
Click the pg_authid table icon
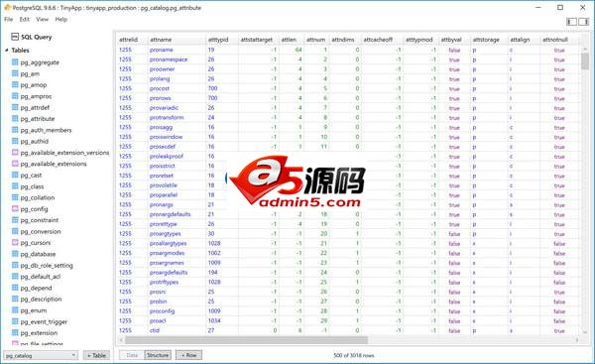(x=15, y=141)
